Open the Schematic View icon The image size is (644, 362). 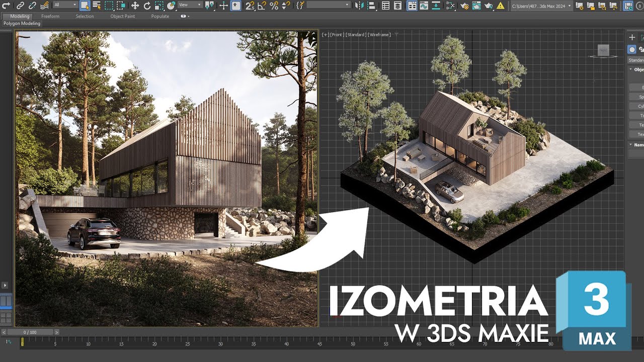[450, 6]
